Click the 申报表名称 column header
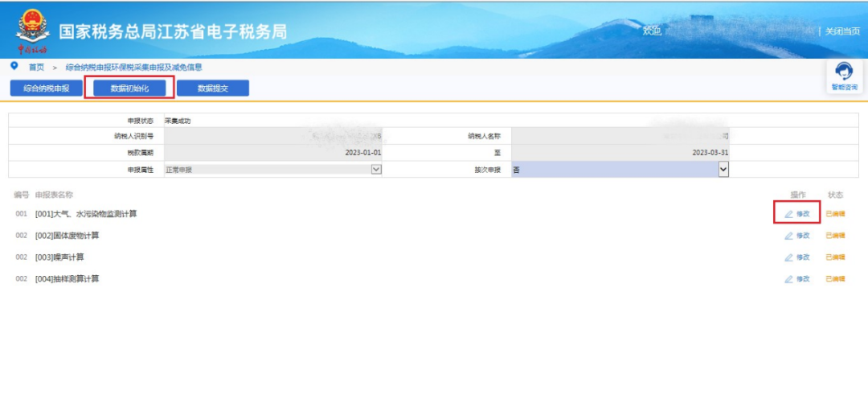Image resolution: width=868 pixels, height=399 pixels. (55, 195)
